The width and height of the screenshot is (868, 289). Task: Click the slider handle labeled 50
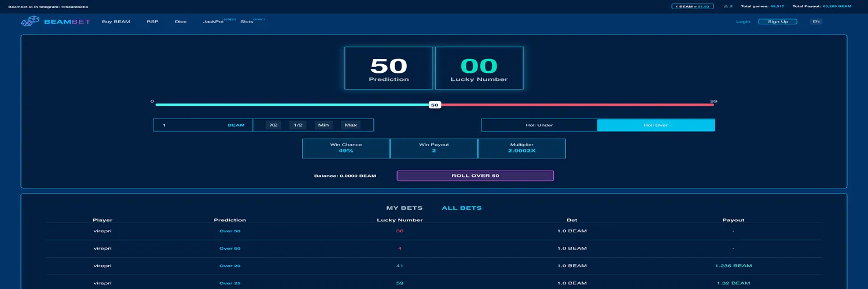(435, 105)
